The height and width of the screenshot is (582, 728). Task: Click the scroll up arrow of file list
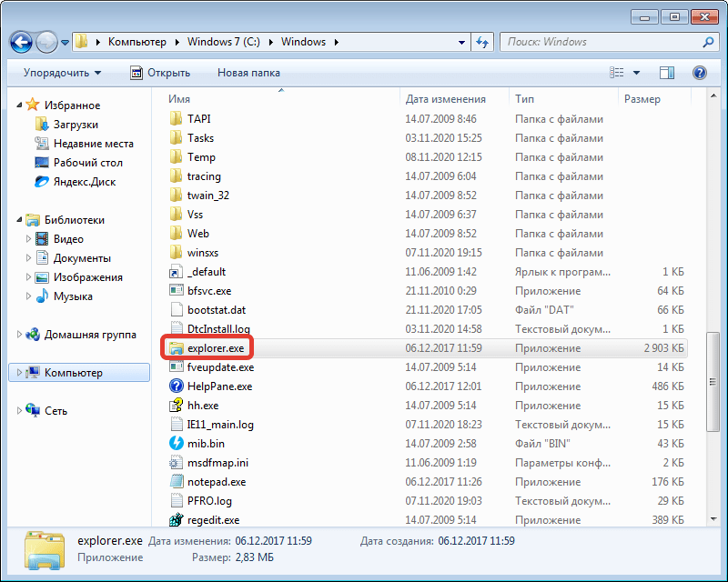coord(713,96)
